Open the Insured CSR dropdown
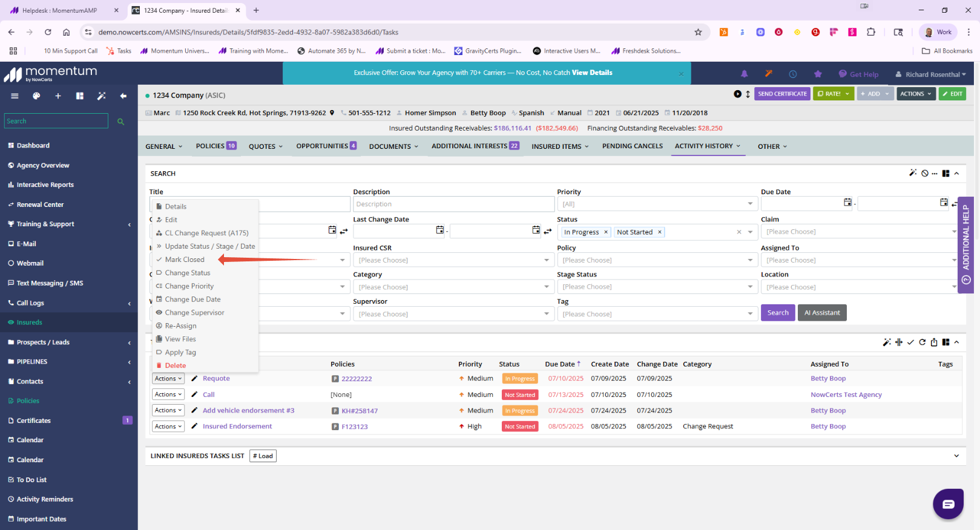Viewport: 980px width, 530px height. 453,260
